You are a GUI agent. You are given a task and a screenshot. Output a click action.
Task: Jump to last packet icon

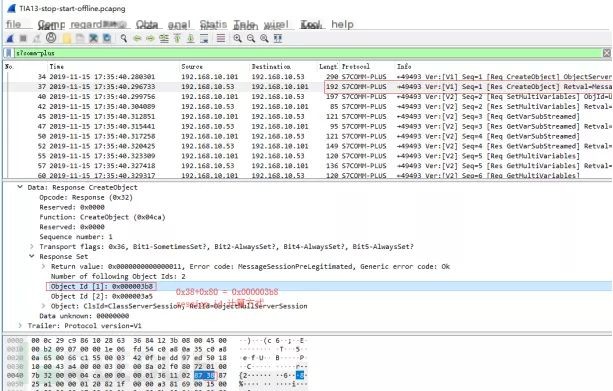coord(190,38)
